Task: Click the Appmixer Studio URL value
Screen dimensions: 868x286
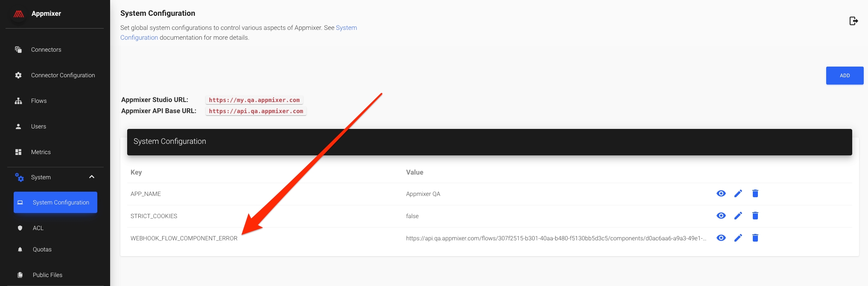Action: [x=254, y=100]
